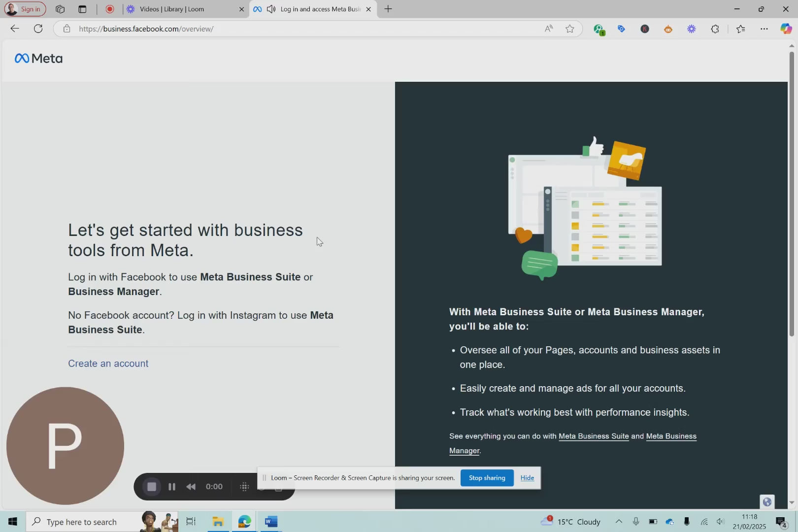Screen dimensions: 798x532
Task: Refresh the page with the reload button
Action: tap(38, 29)
